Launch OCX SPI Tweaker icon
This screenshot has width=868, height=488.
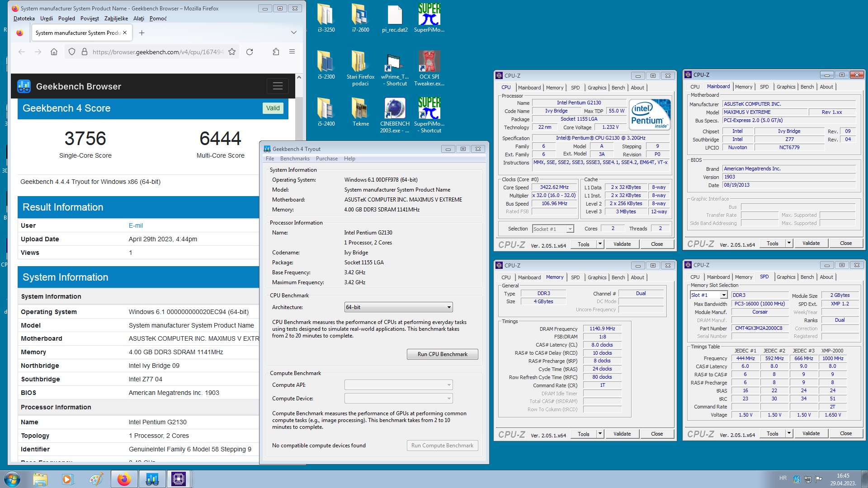click(429, 68)
